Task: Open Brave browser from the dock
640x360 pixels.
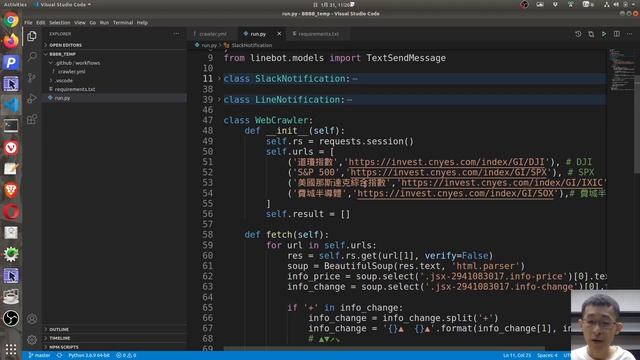Action: click(11, 190)
